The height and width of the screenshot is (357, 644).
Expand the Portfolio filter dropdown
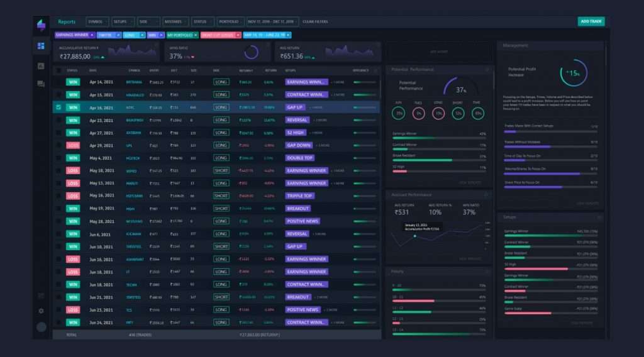pos(230,22)
